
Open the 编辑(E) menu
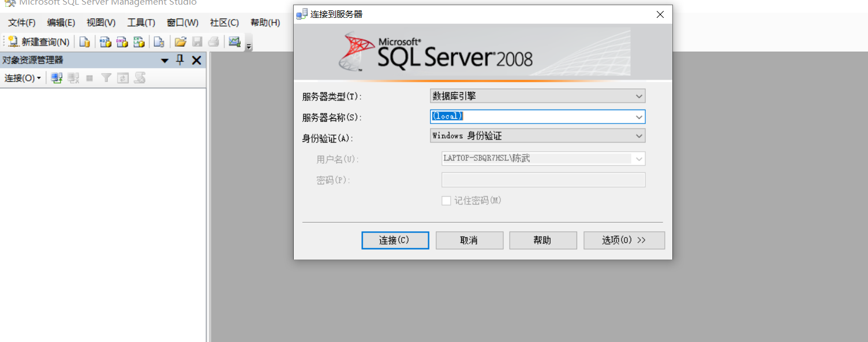(x=61, y=22)
